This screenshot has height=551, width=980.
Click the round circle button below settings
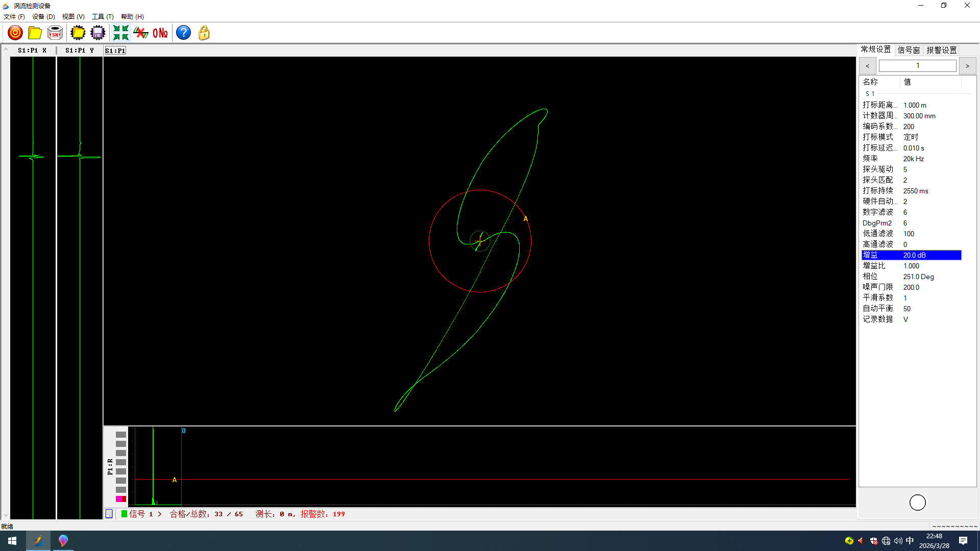(917, 503)
